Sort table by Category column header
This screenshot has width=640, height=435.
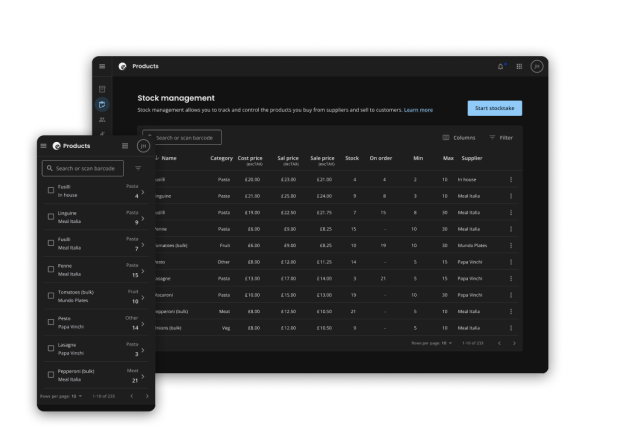[221, 158]
